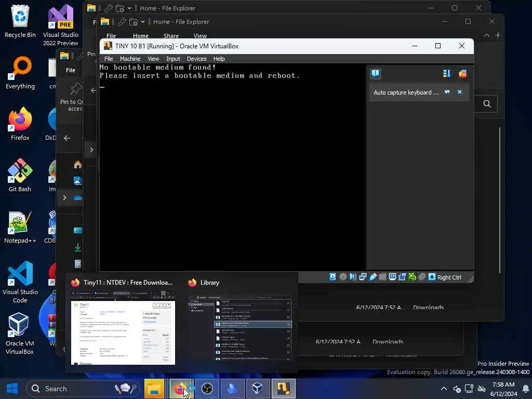532x399 pixels.
Task: Click the running VirtualBox VM taskbar icon
Action: 283,389
